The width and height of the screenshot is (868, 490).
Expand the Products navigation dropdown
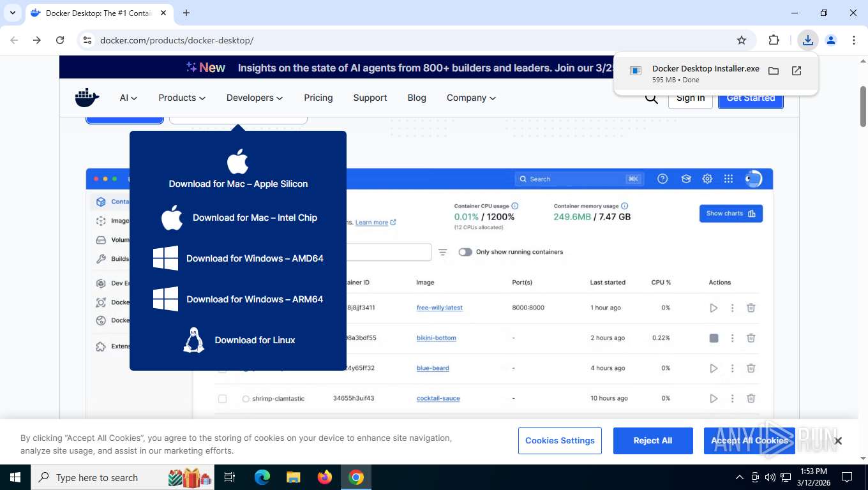tap(182, 98)
